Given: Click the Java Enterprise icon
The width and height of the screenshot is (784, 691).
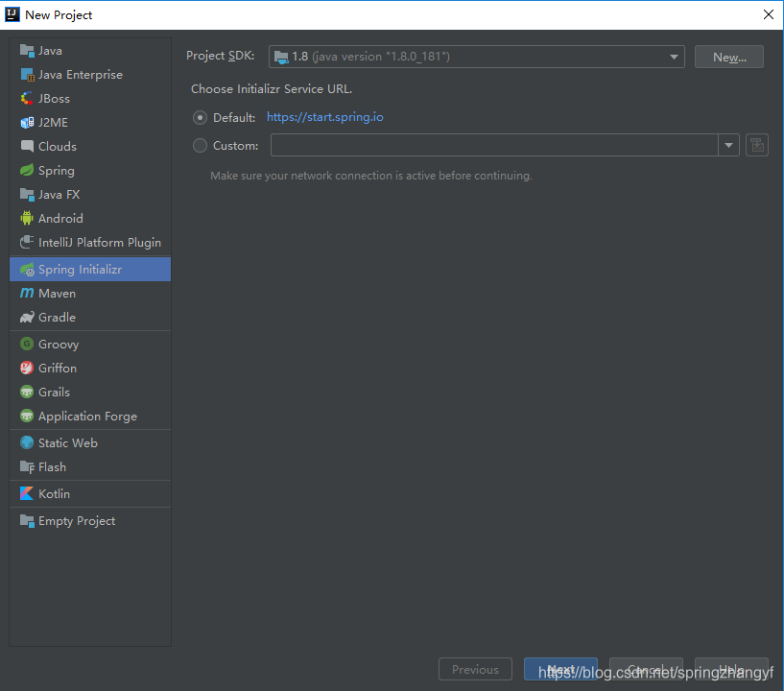Looking at the screenshot, I should [x=27, y=75].
